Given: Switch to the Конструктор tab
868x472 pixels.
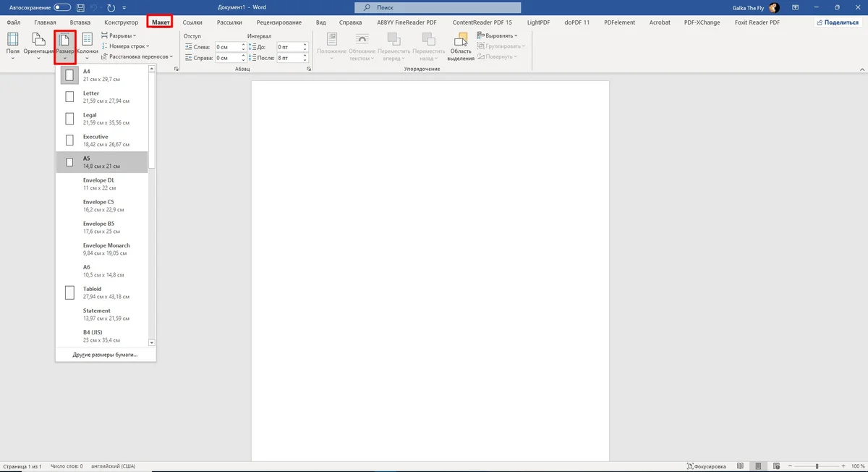Looking at the screenshot, I should tap(122, 22).
